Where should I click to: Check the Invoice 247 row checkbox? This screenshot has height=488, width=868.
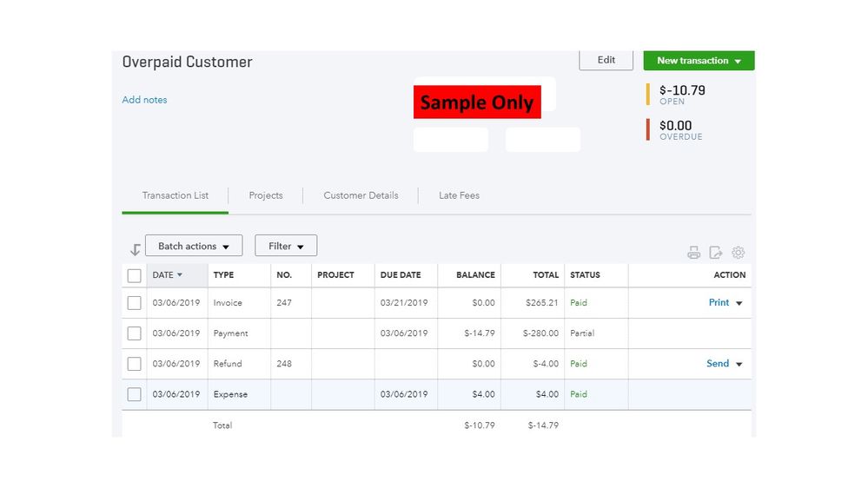134,303
